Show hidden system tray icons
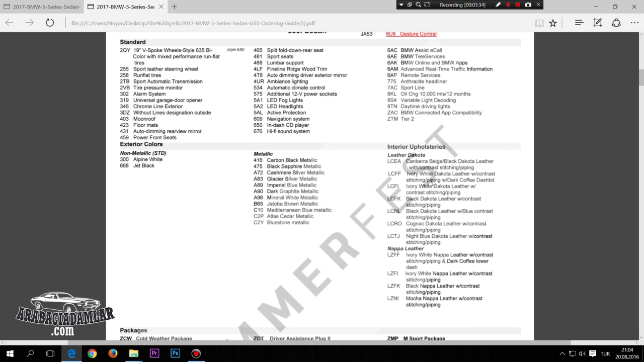 (x=562, y=353)
